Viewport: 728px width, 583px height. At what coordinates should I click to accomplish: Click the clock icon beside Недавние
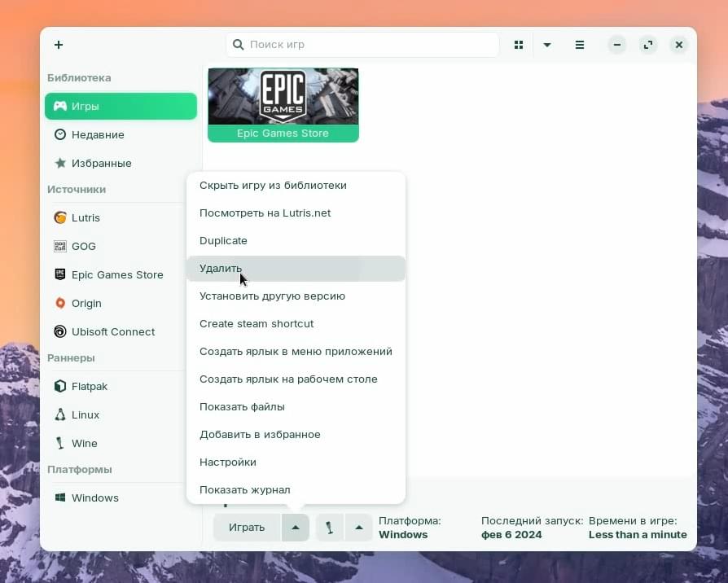60,134
